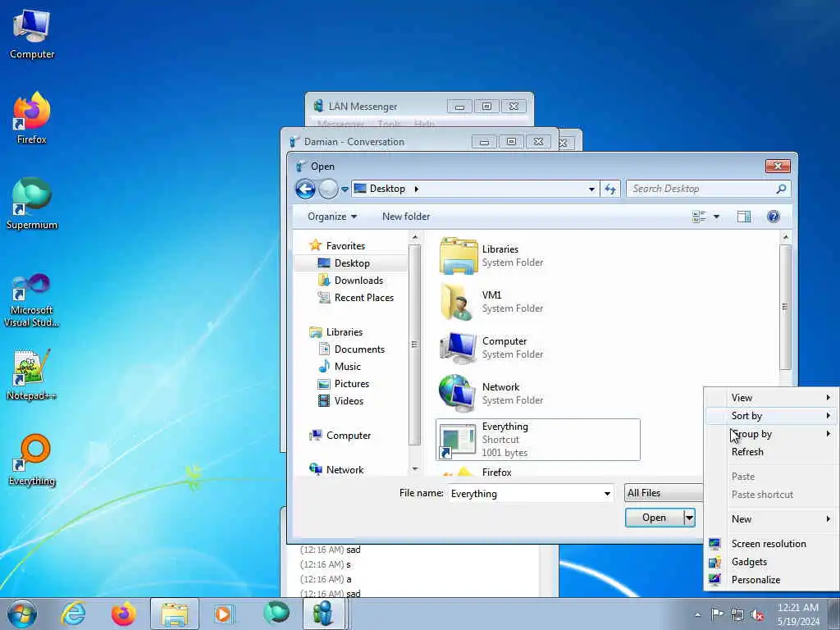Show the preview pane in Open dialog
840x630 pixels.
[743, 217]
